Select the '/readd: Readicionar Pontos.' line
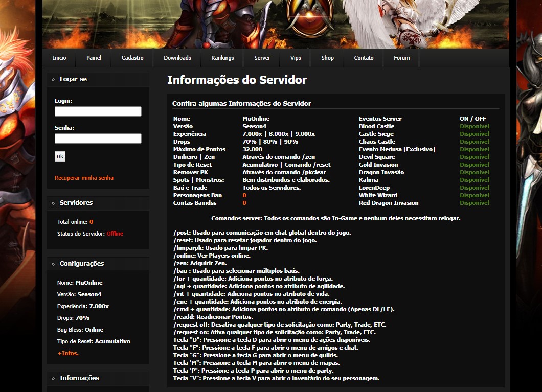 tap(213, 317)
